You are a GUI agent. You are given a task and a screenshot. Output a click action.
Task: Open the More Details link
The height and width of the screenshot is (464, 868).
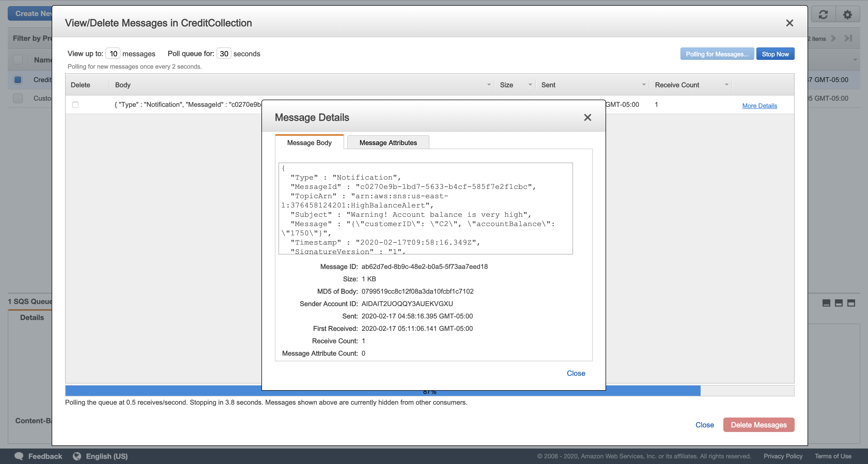(760, 106)
